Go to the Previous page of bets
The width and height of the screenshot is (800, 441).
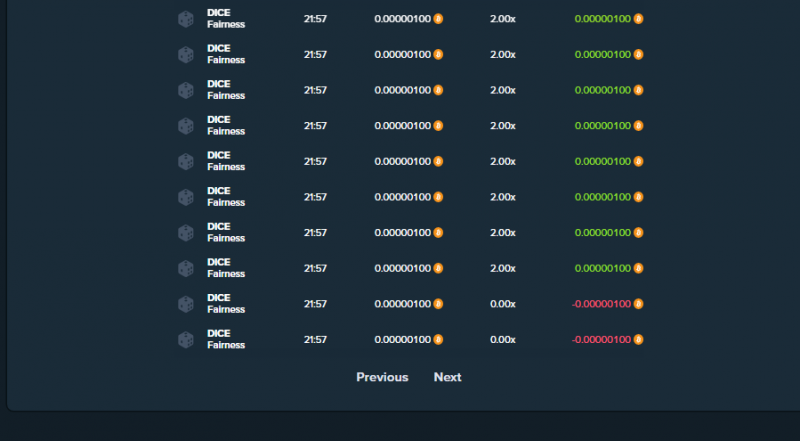[x=382, y=377]
